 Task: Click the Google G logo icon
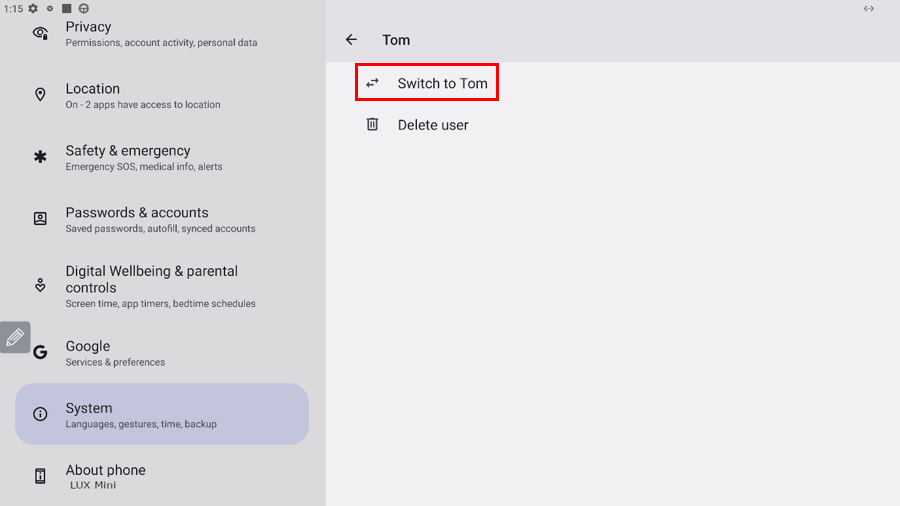click(x=40, y=352)
